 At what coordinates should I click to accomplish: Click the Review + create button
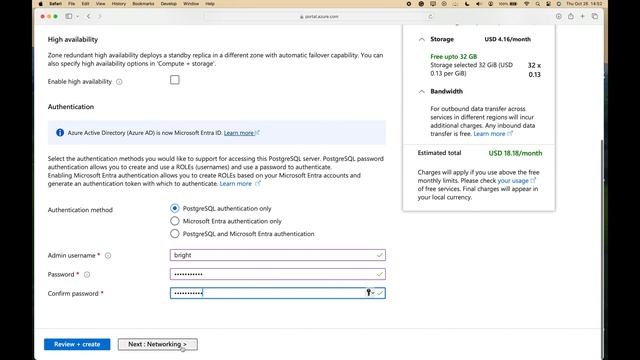point(77,344)
